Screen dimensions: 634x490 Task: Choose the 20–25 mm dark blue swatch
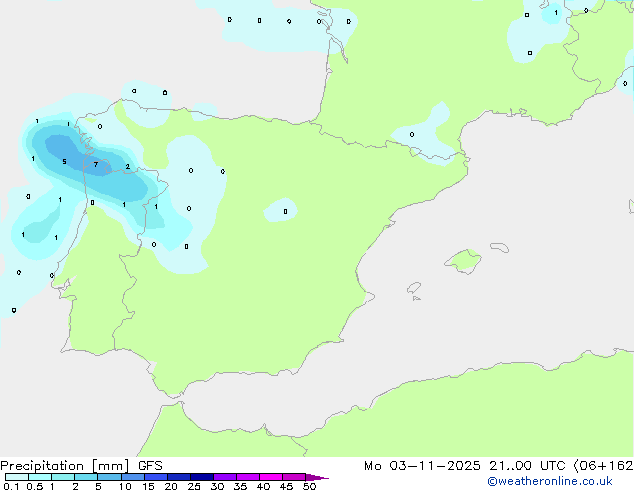point(179,477)
